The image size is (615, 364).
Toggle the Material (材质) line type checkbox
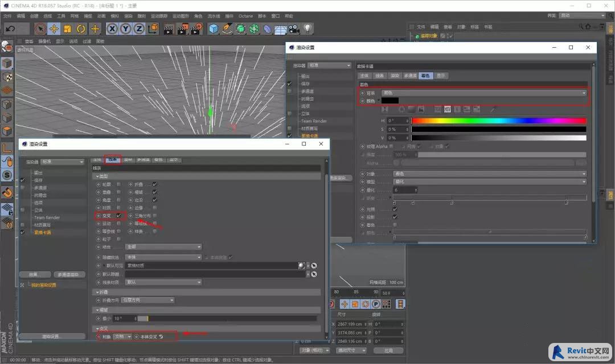pyautogui.click(x=119, y=208)
